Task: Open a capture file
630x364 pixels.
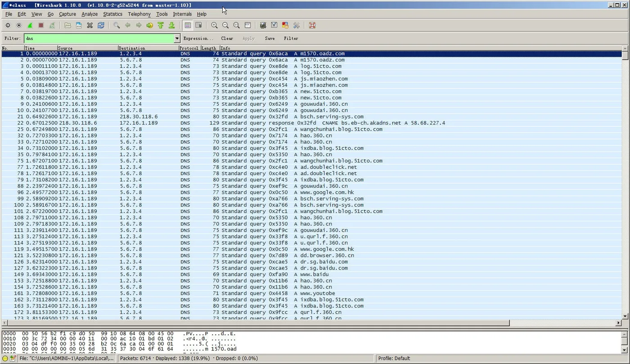Action: tap(67, 26)
